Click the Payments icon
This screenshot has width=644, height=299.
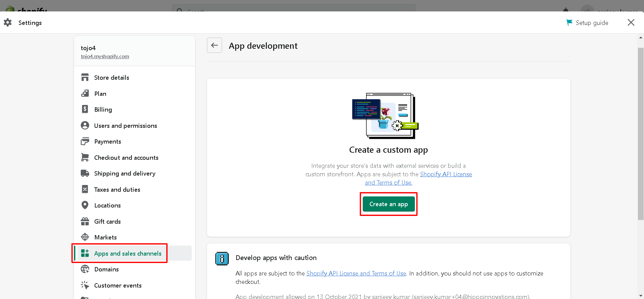[85, 141]
